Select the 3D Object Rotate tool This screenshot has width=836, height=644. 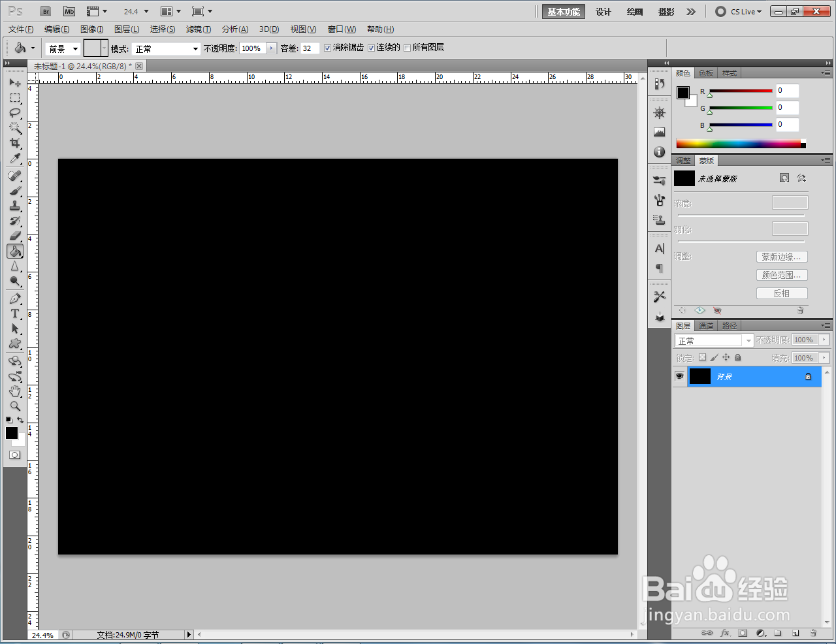[x=15, y=361]
